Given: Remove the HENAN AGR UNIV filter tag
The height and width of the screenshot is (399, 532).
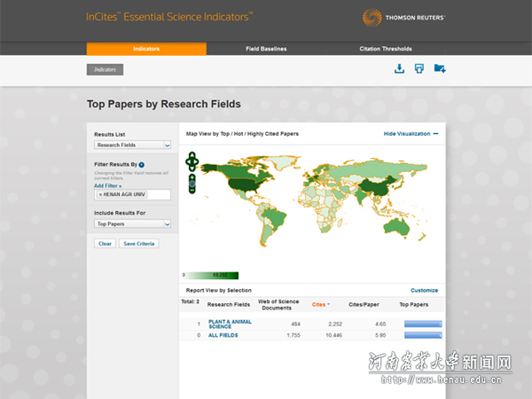Looking at the screenshot, I should [100, 194].
